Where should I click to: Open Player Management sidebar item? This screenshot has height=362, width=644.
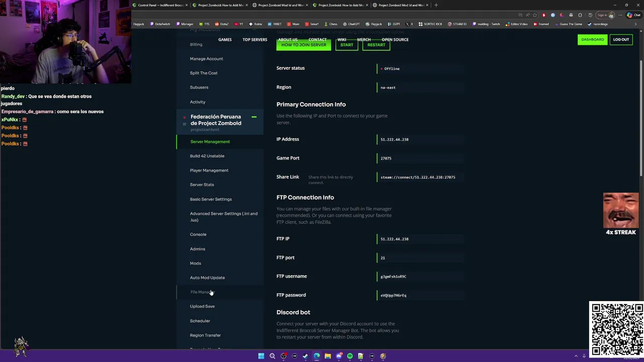tap(209, 170)
